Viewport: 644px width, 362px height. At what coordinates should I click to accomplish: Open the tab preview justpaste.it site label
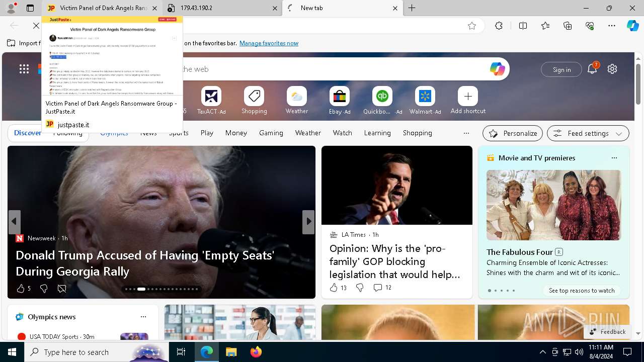tap(73, 125)
